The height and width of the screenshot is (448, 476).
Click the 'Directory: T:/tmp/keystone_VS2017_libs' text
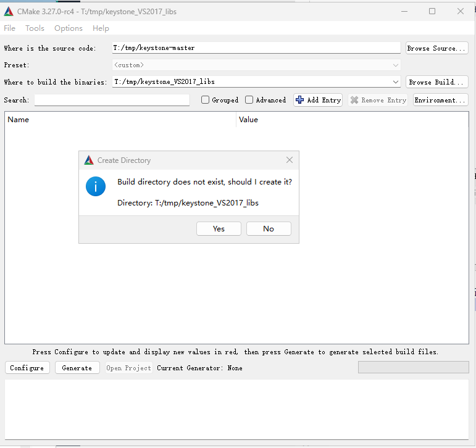[188, 203]
